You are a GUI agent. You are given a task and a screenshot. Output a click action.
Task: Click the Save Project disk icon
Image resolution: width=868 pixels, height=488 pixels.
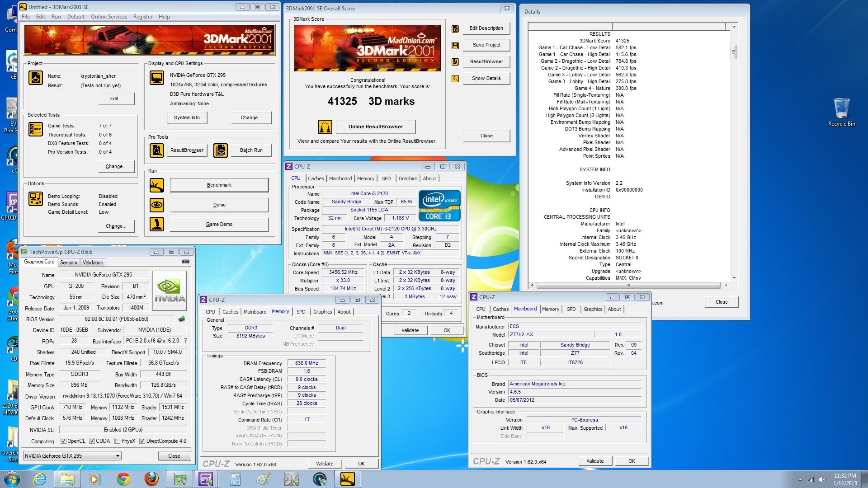[455, 45]
